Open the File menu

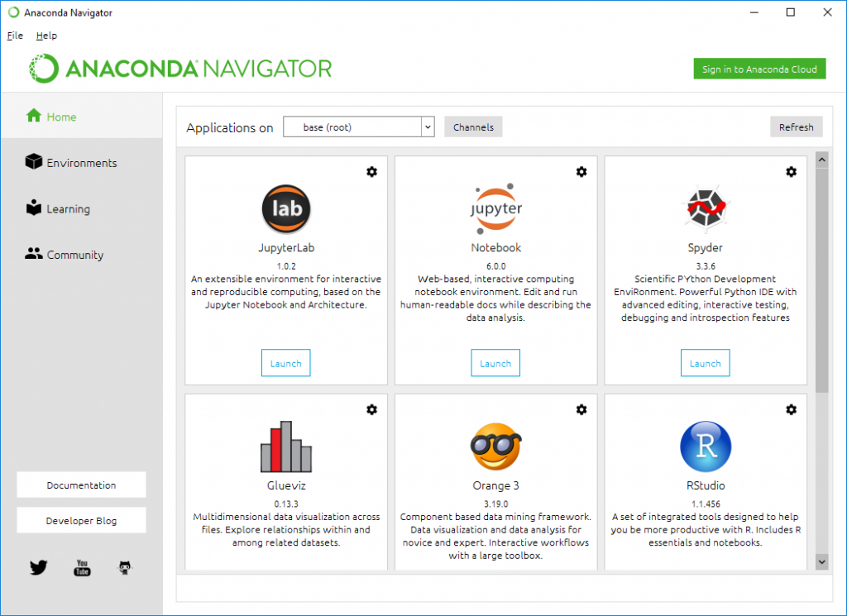pos(15,36)
